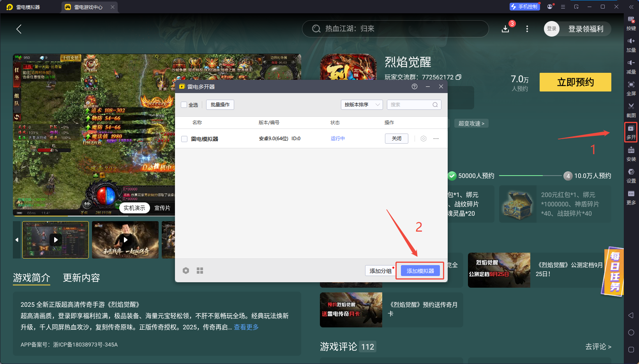Open the 批量操作 batch operations menu

coord(220,105)
